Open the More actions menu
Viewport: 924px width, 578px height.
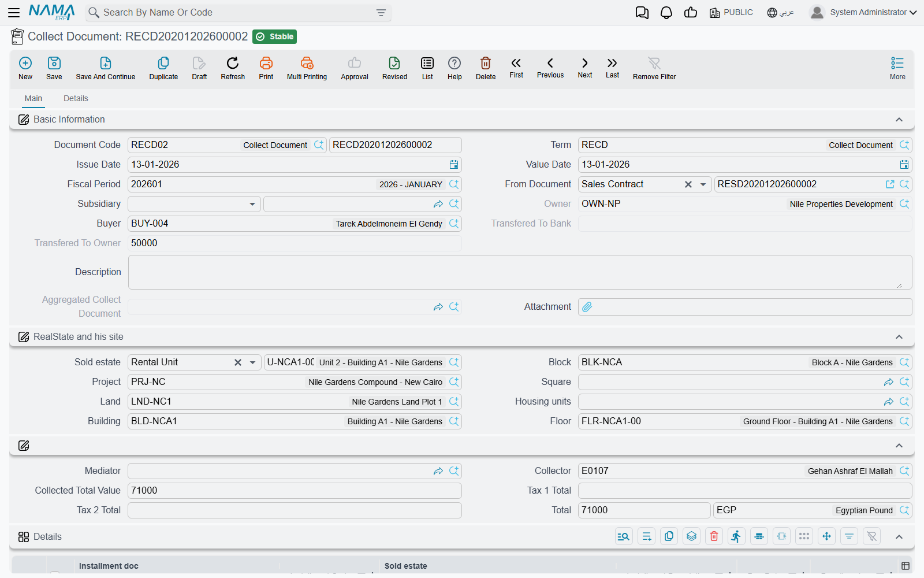(897, 68)
